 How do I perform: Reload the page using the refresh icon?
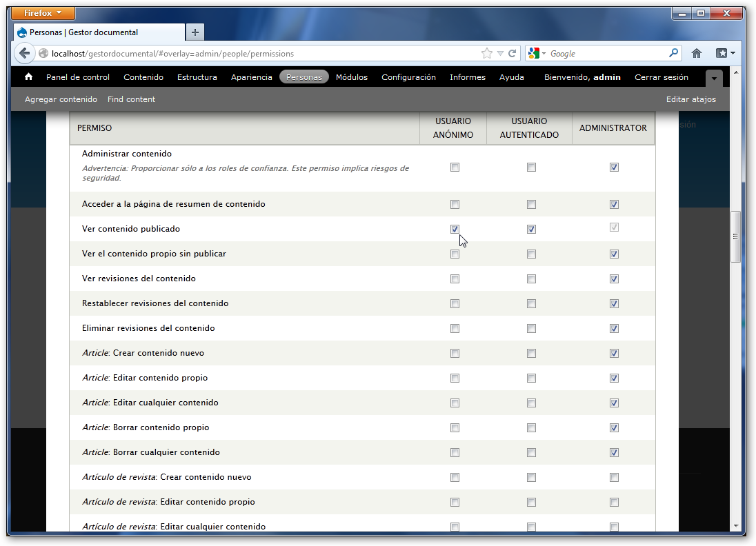513,54
